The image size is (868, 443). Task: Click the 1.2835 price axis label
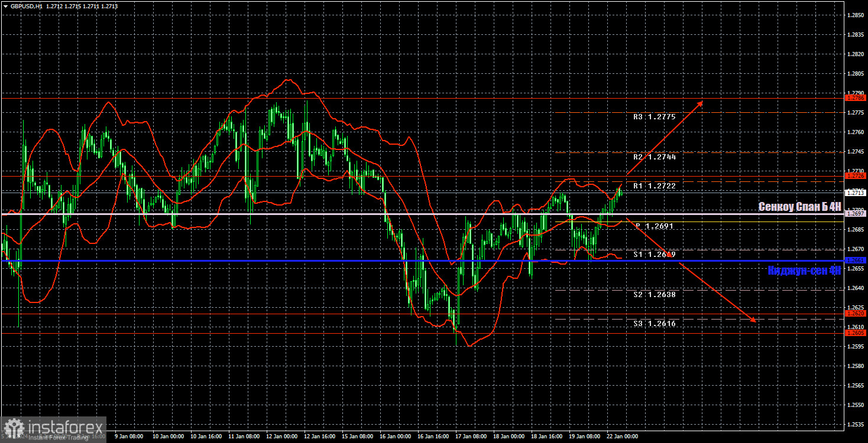click(x=856, y=34)
